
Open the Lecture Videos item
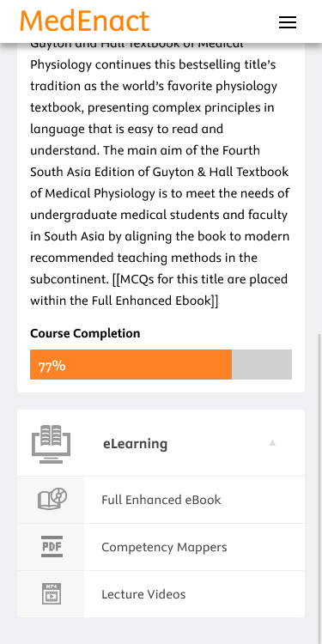[x=161, y=594]
